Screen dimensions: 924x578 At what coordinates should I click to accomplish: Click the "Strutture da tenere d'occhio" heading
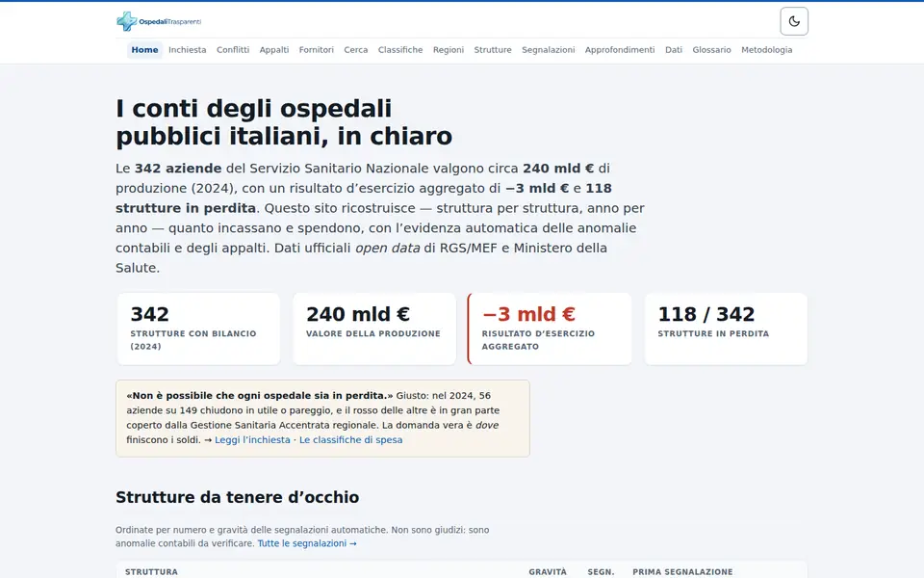point(237,497)
